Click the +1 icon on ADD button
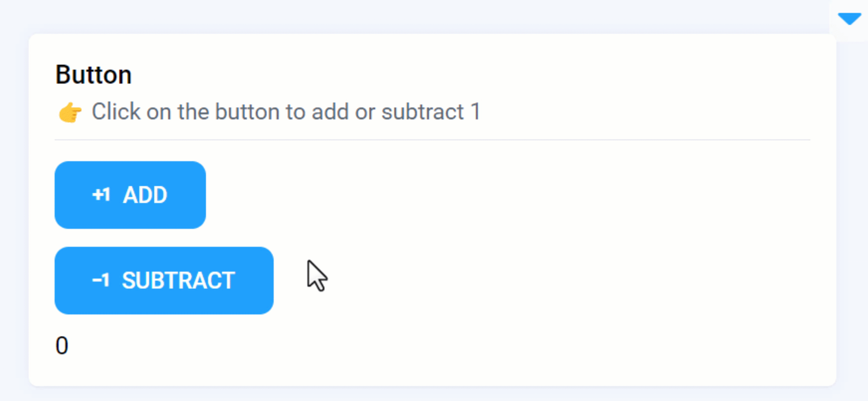 (x=101, y=195)
